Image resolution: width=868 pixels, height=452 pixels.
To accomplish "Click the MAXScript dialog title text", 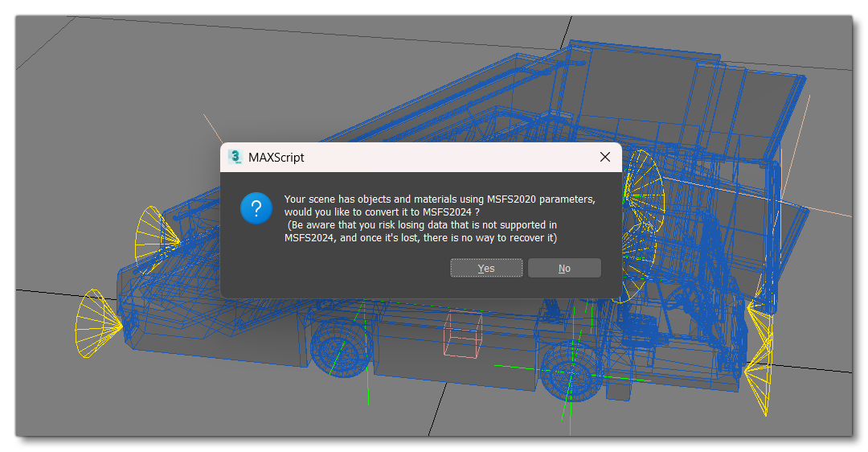I will (x=276, y=158).
